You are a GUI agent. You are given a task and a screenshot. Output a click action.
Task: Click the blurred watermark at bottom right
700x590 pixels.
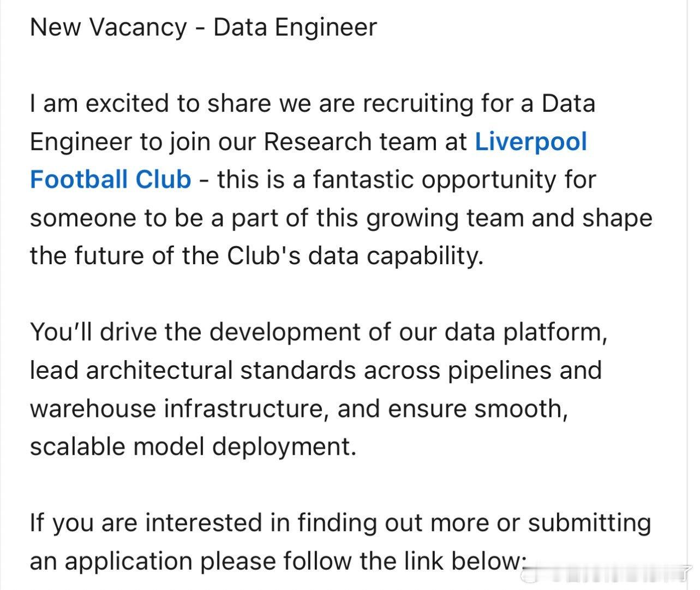[606, 574]
